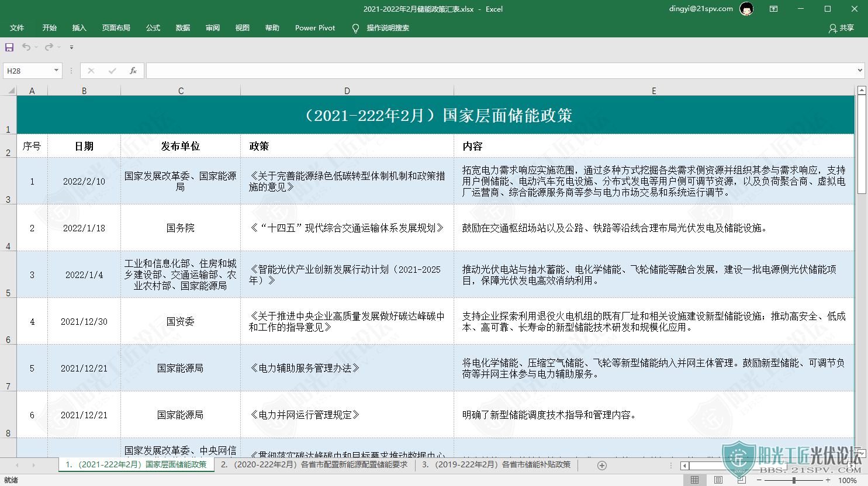Viewport: 868px width, 486px height.
Task: Undo the last action
Action: (x=26, y=47)
